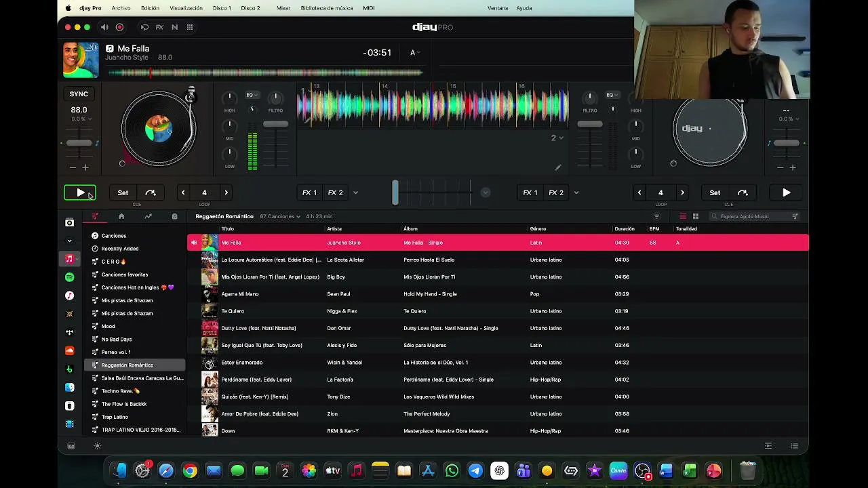Toggle FX 1 on the left deck
The image size is (868, 488).
point(309,192)
